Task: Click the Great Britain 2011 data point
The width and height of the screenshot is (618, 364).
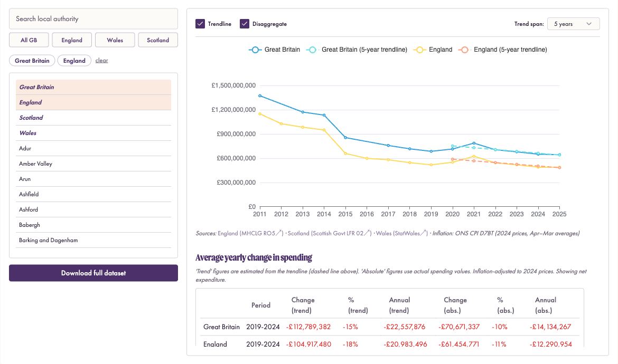Action: coord(260,95)
